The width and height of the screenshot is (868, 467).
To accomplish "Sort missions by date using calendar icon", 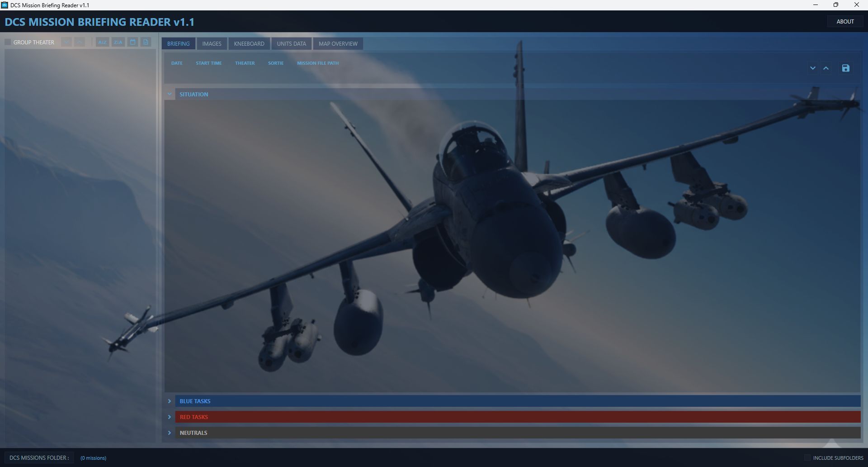I will (x=132, y=42).
